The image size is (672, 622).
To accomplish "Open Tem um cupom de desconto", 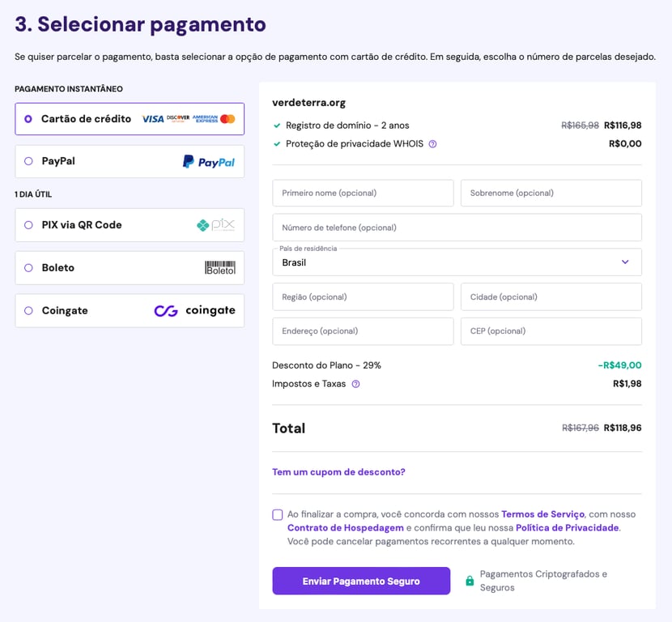I will pyautogui.click(x=338, y=471).
